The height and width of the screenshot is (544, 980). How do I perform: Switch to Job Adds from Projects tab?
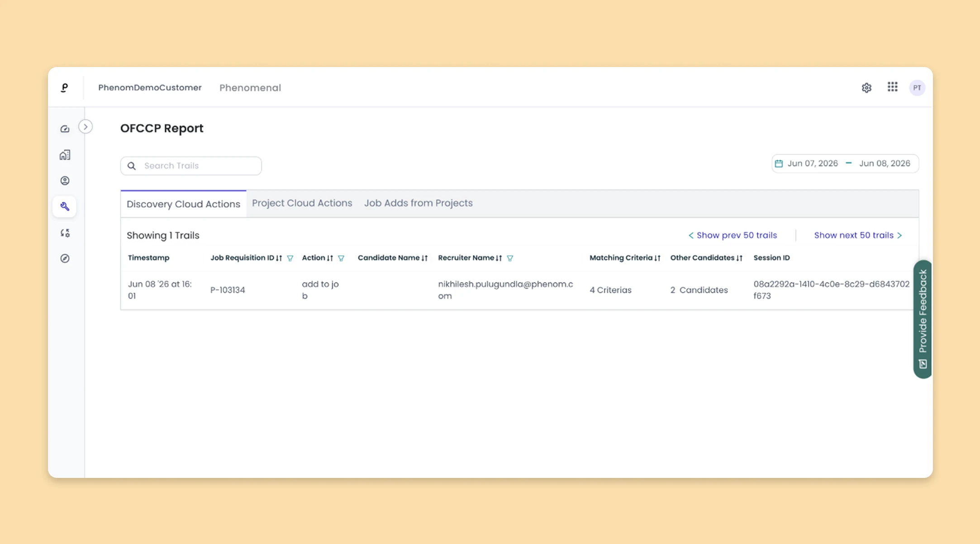tap(418, 203)
